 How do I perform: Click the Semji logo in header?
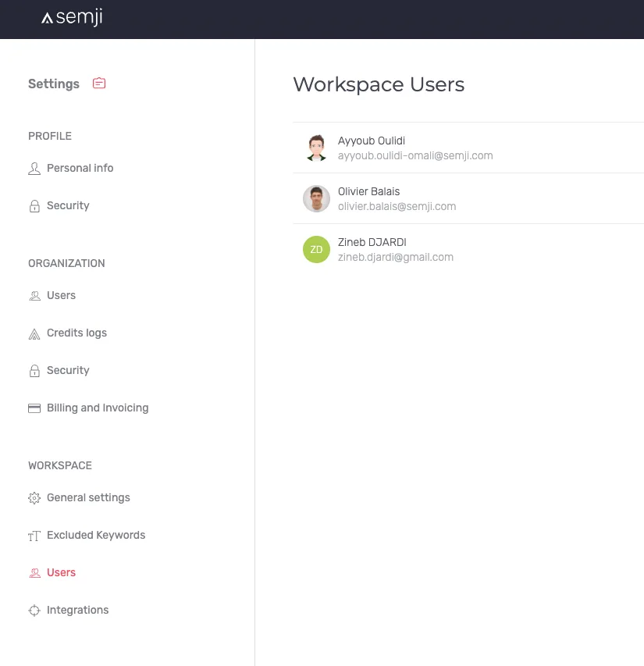pyautogui.click(x=72, y=17)
